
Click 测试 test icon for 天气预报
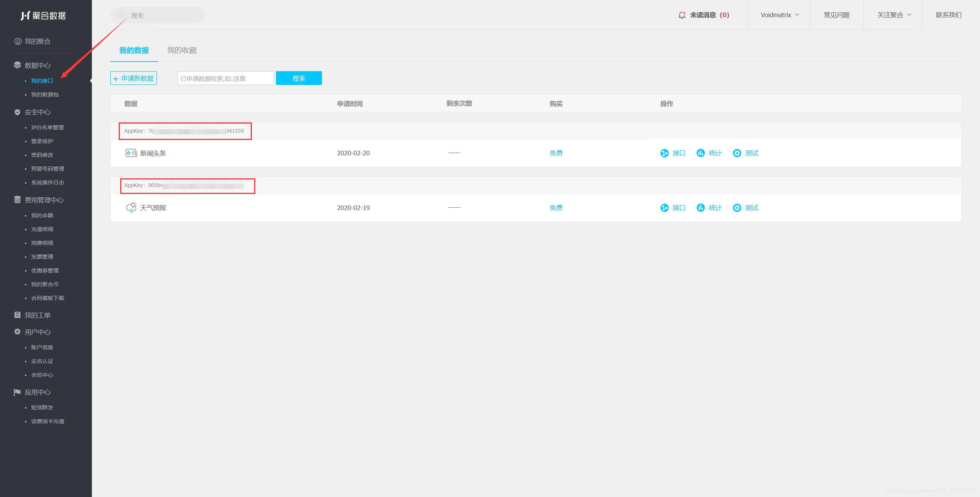point(737,208)
